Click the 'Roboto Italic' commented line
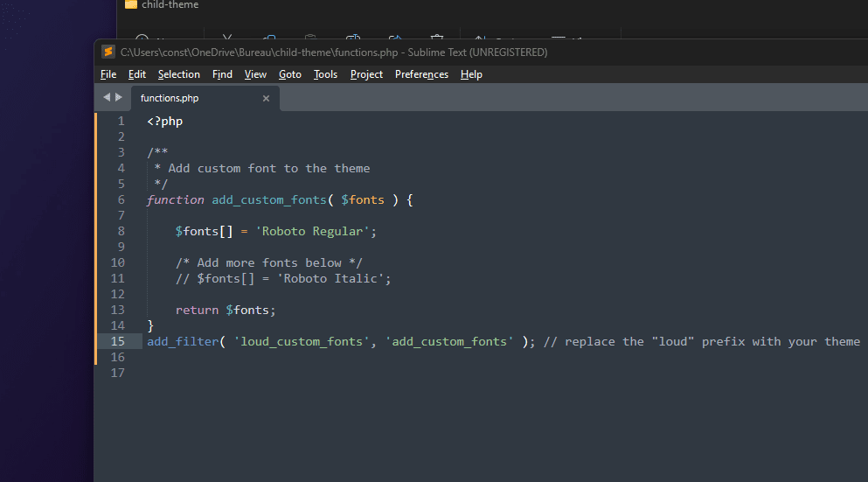 (283, 279)
